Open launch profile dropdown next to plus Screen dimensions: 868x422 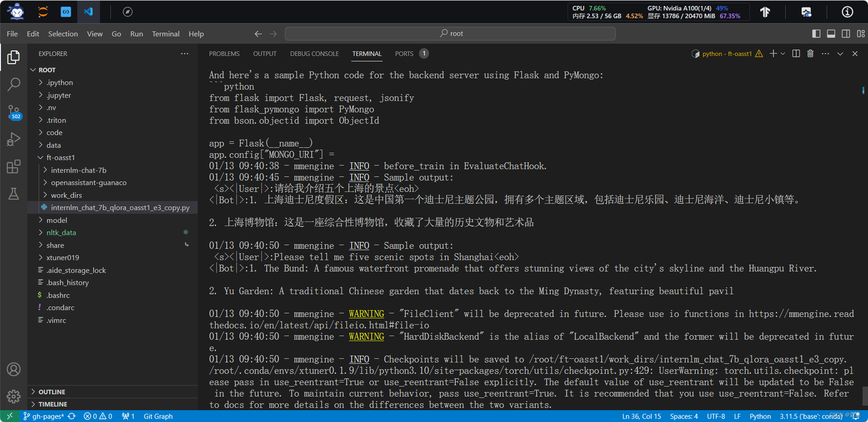[783, 54]
